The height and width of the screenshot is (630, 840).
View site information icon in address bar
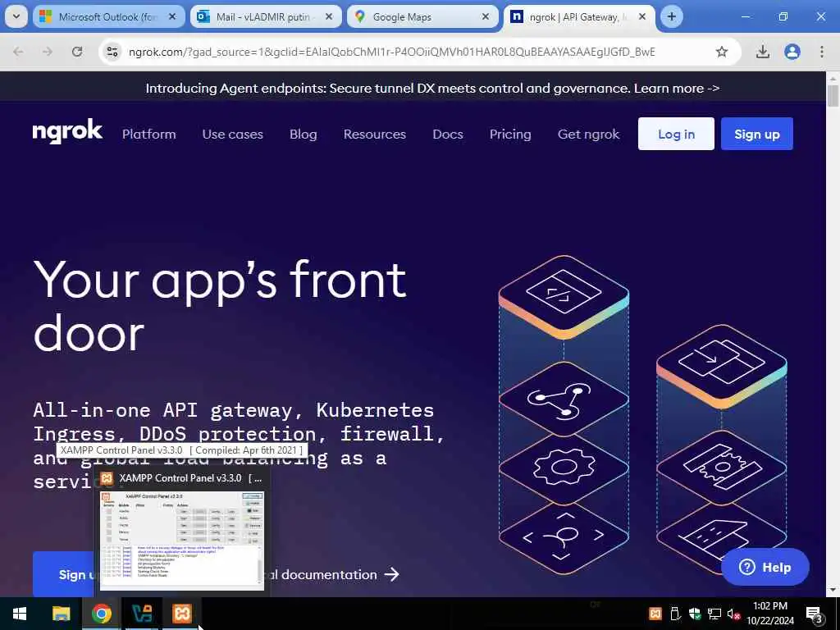tap(112, 52)
